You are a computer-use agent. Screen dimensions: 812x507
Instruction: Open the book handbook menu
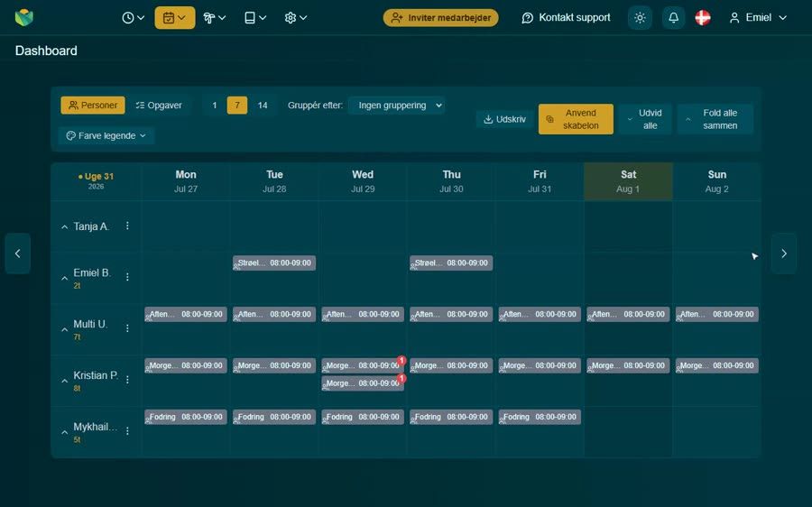pyautogui.click(x=254, y=18)
